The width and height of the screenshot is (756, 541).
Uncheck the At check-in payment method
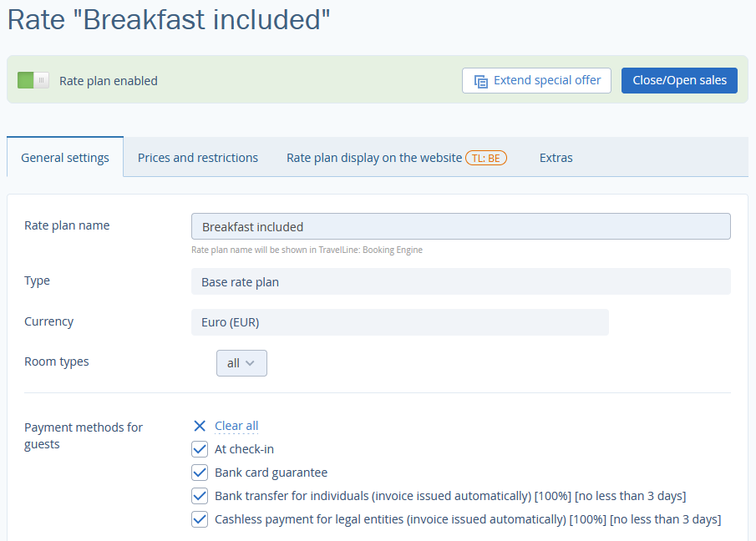coord(200,449)
